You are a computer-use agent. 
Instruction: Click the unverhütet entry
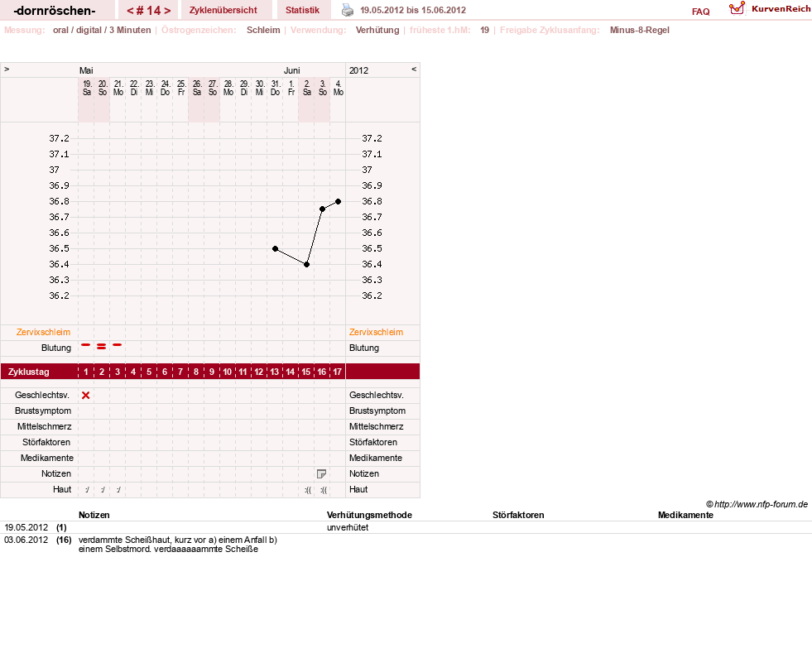(x=348, y=527)
